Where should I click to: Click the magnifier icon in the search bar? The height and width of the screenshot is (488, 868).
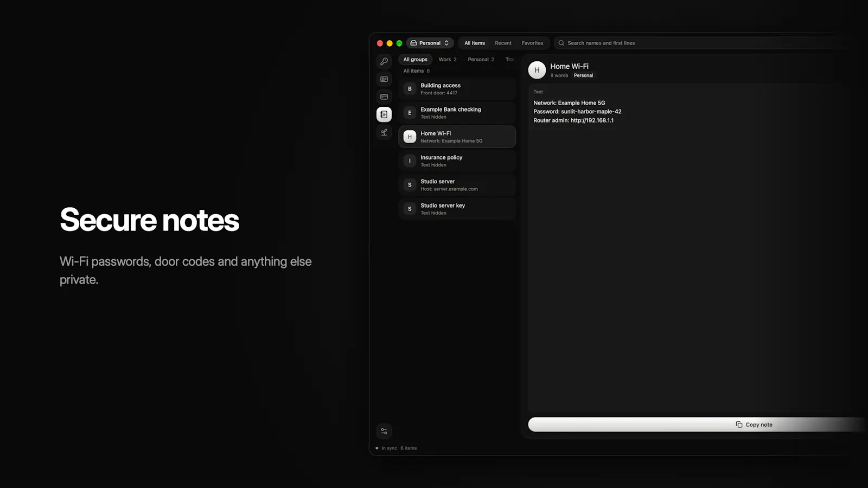tap(561, 43)
